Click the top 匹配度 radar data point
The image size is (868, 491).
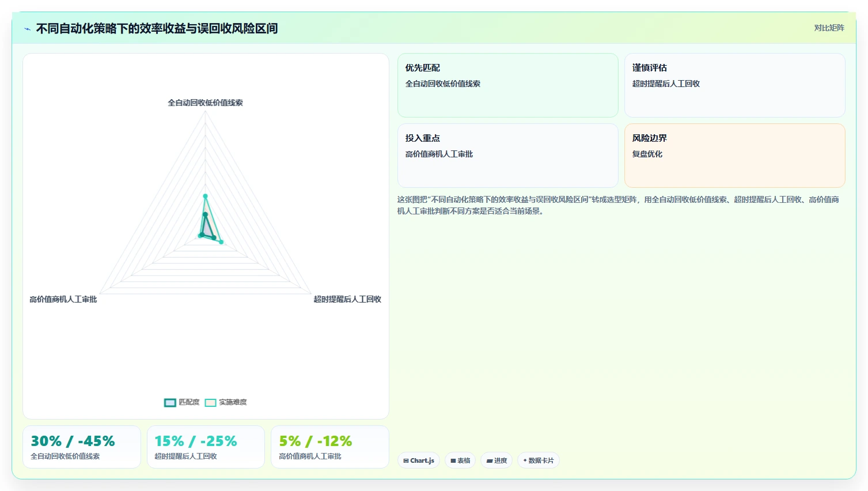click(x=205, y=214)
